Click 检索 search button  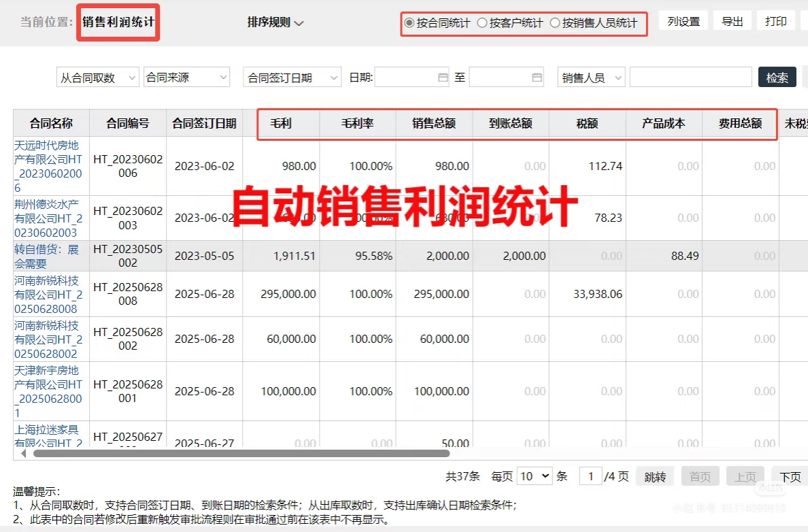(x=777, y=78)
